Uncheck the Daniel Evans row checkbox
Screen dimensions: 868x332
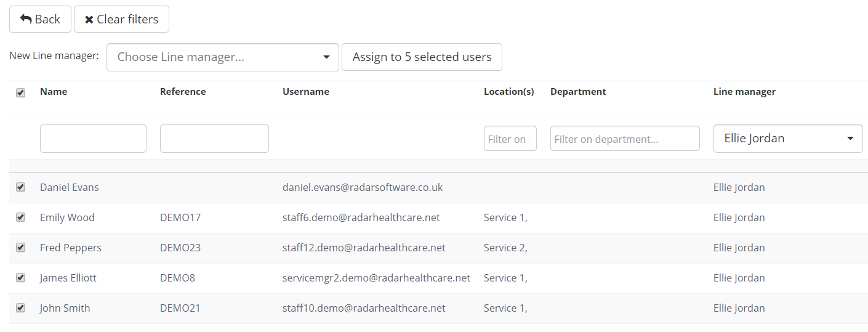21,187
